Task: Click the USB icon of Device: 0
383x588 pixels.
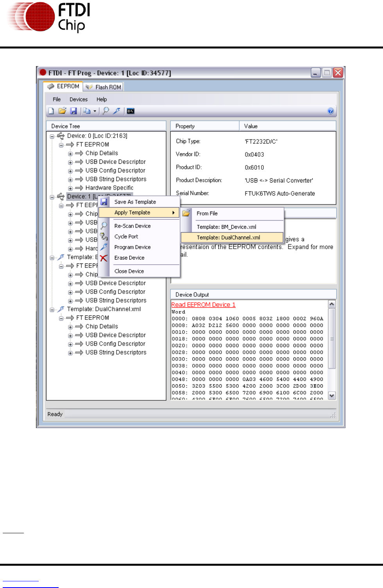Action: [61, 136]
